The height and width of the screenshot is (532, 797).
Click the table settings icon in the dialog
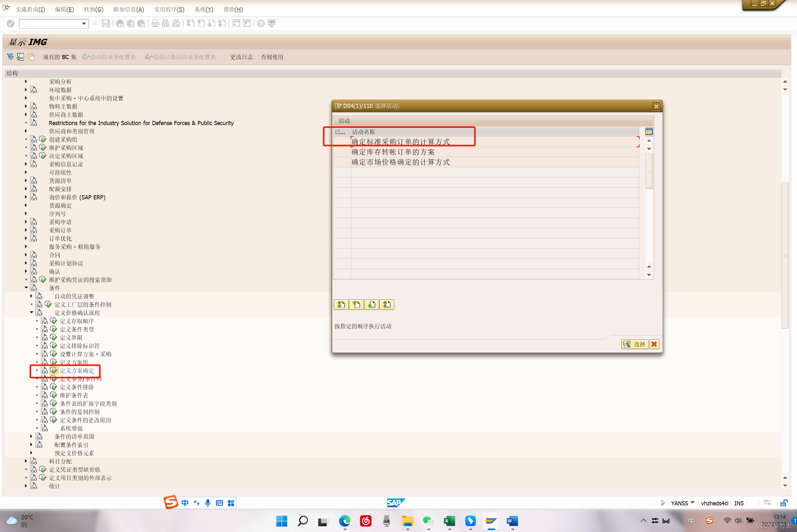tap(649, 132)
